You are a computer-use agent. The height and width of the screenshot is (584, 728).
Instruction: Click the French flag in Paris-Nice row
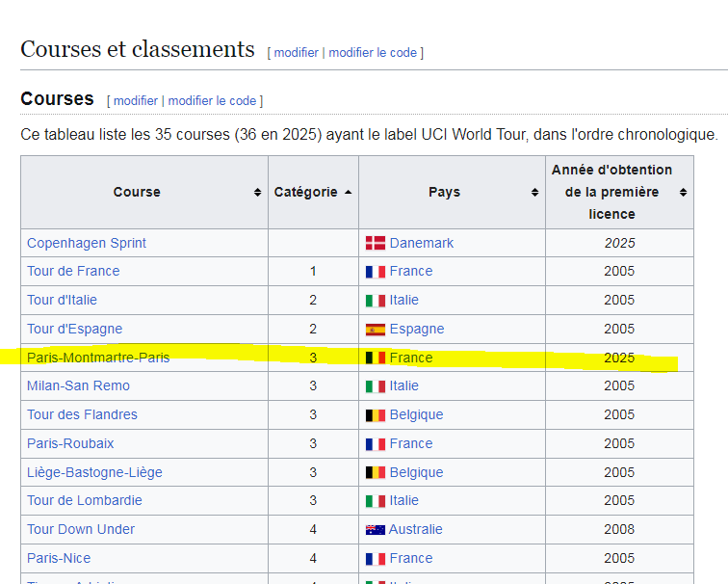[x=376, y=558]
